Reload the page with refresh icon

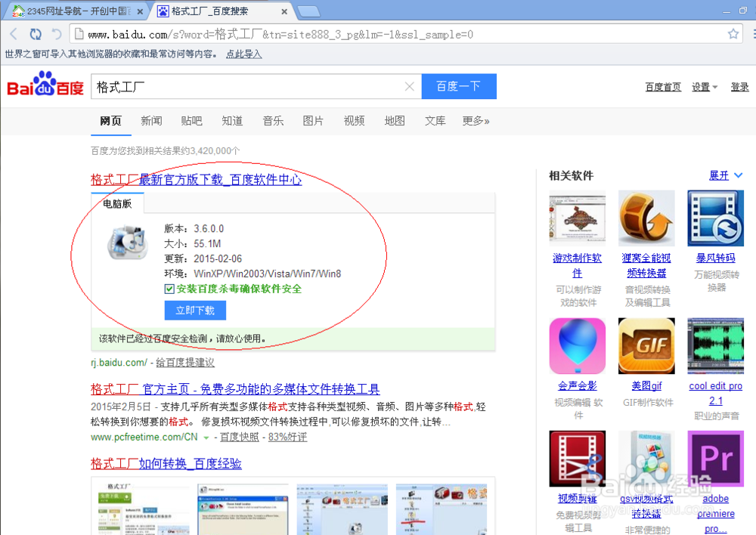[x=36, y=34]
